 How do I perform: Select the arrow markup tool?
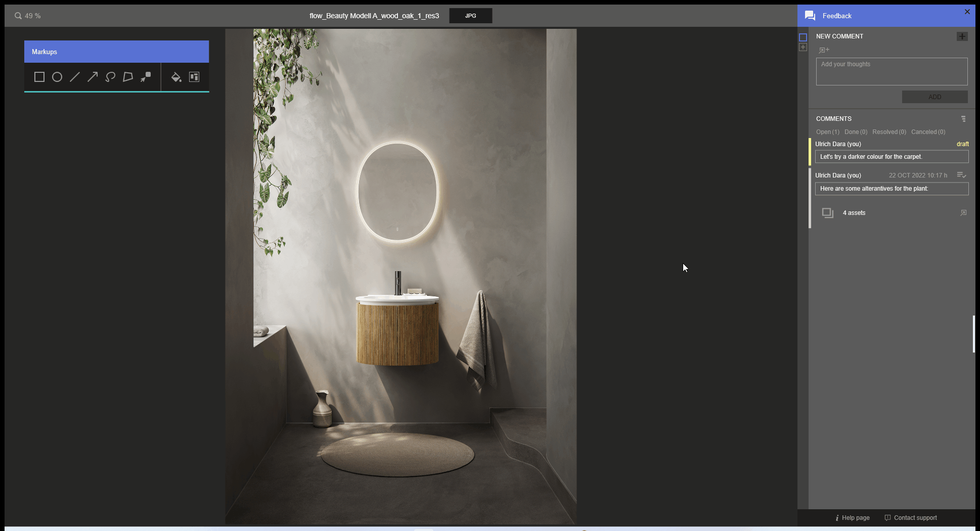point(93,77)
